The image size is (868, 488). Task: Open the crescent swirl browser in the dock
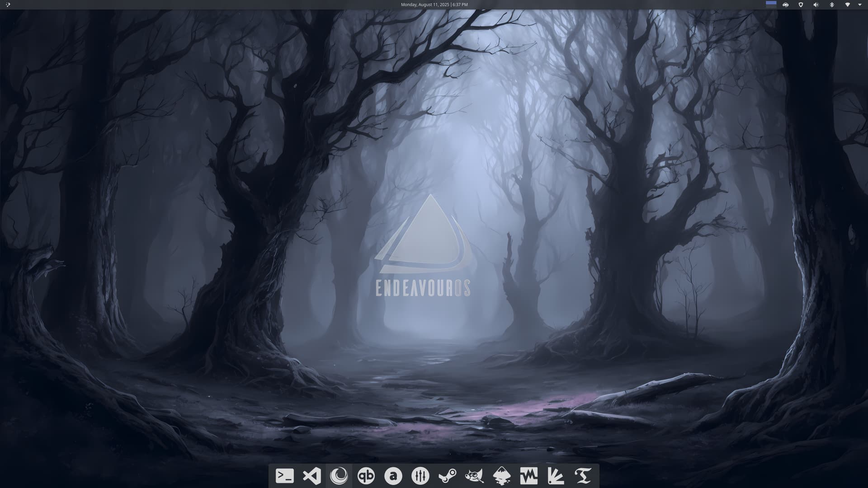pos(339,476)
